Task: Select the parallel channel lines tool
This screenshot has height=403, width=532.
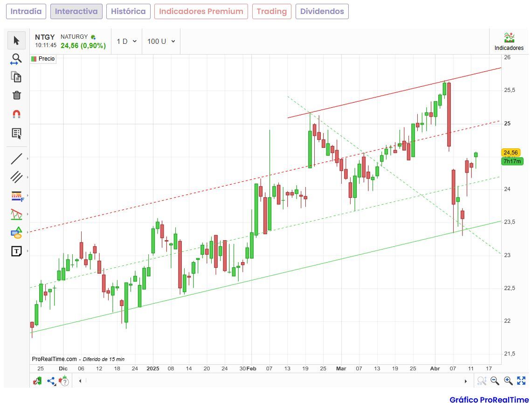Action: 16,177
